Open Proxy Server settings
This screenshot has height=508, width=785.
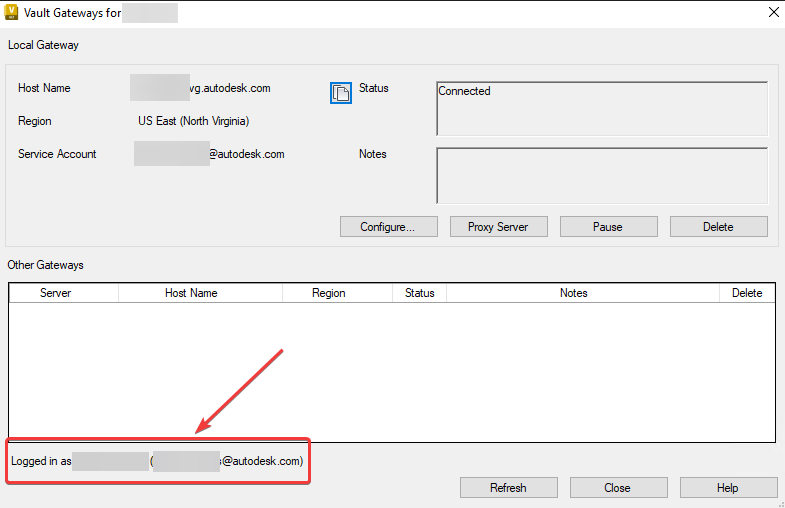[x=499, y=227]
